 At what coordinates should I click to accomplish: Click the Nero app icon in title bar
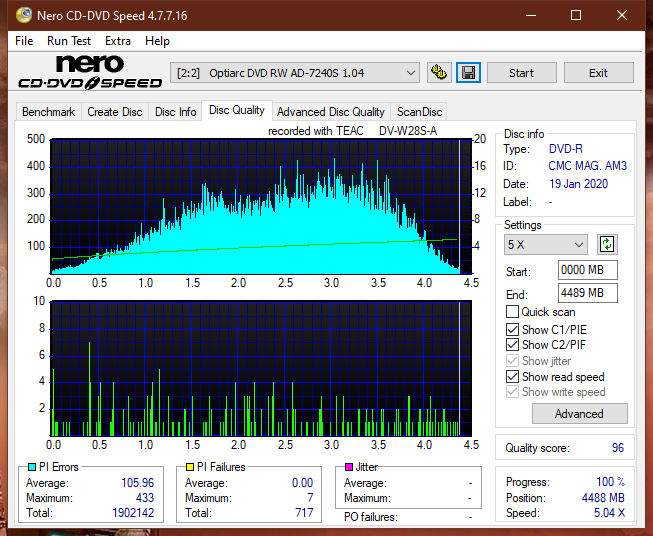(24, 15)
